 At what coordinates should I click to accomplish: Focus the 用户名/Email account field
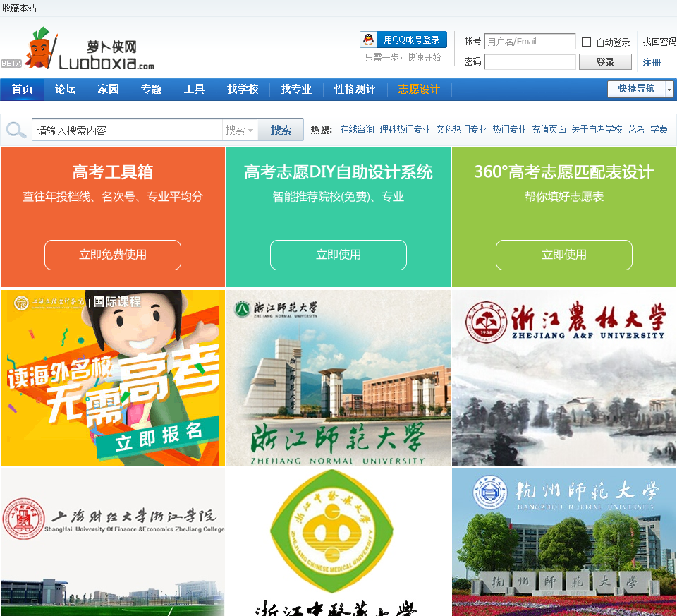530,42
